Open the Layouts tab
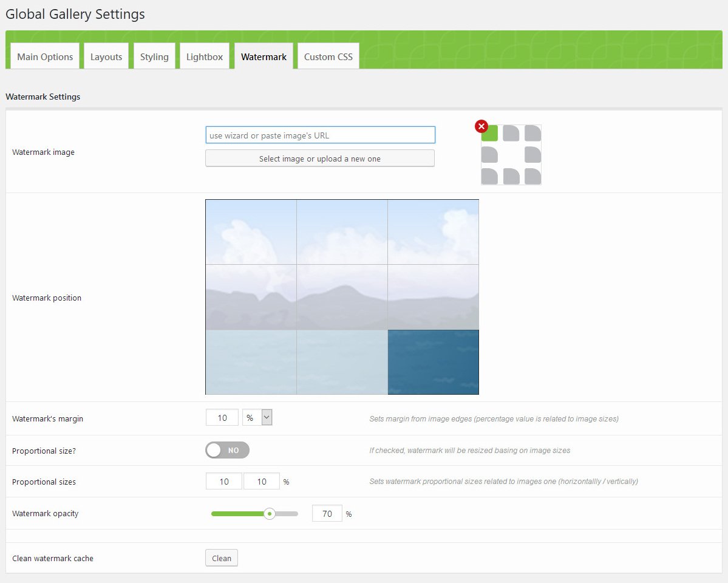Screen dimensions: 728x583 tap(106, 56)
